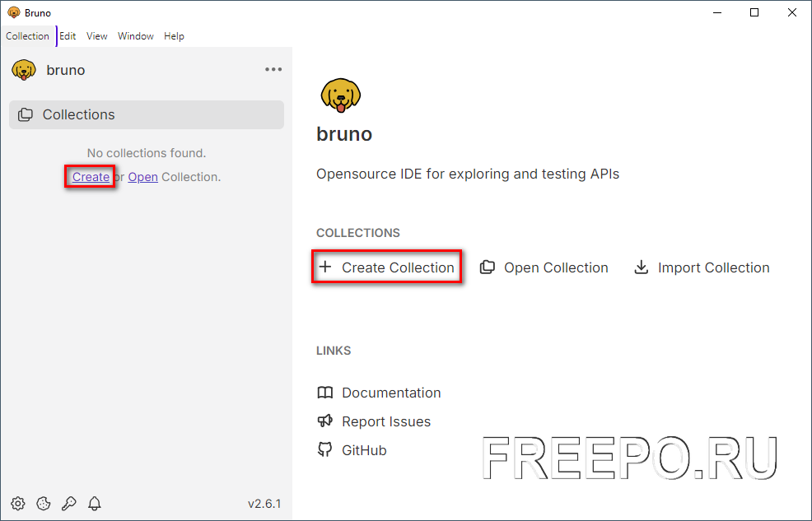Click the COLLECTIONS section label

tap(358, 233)
